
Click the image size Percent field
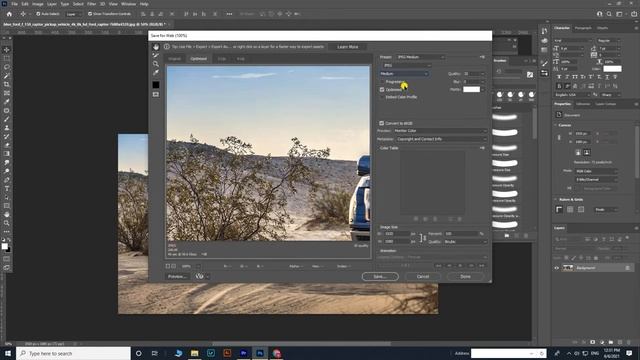(461, 234)
